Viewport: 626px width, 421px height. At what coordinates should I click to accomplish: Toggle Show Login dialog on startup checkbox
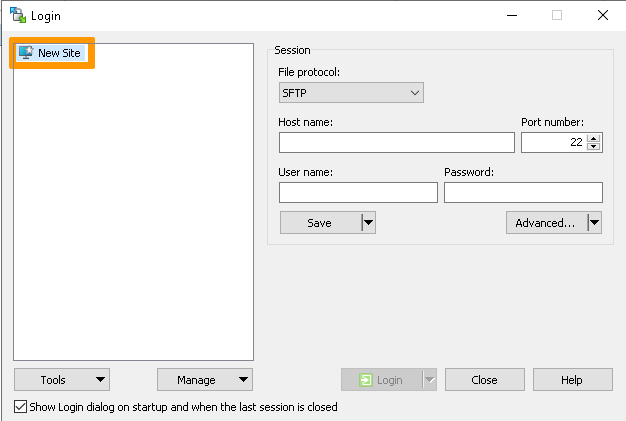20,407
